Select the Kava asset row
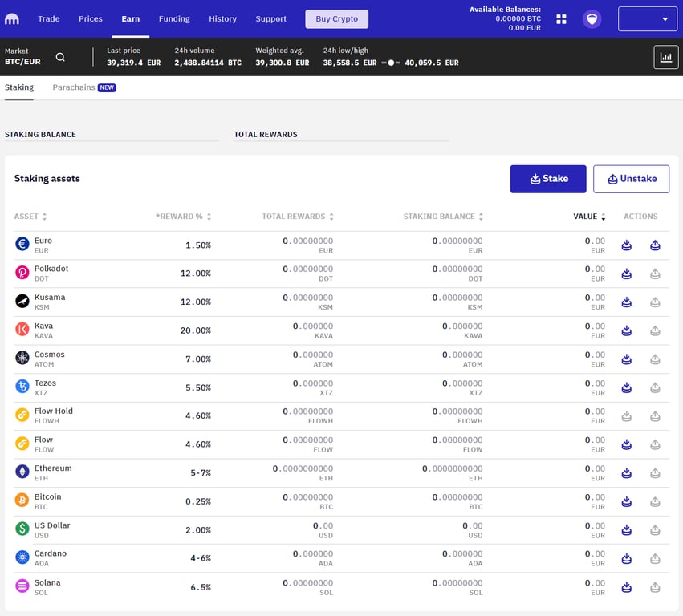683x616 pixels. [44, 330]
